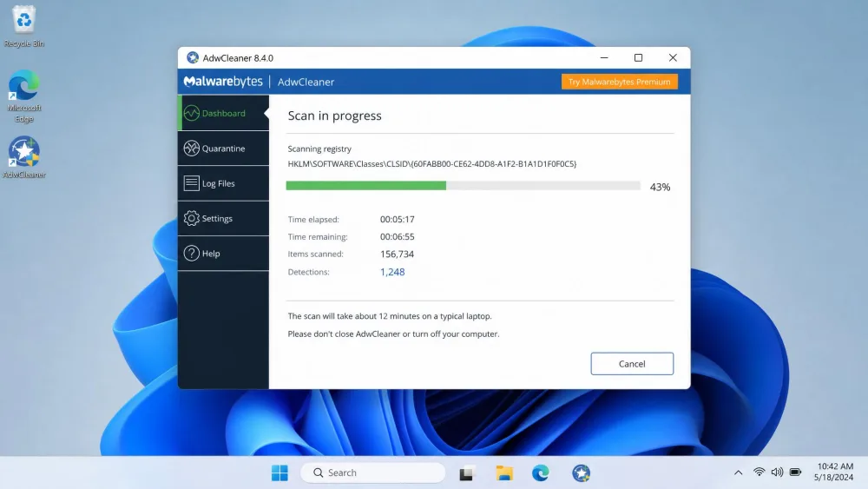The image size is (868, 489).
Task: Open Microsoft Edge from the taskbar
Action: 541,473
